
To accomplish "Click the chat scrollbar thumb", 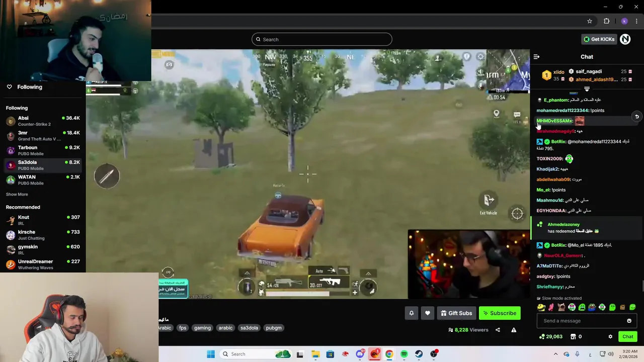I will 642,286.
